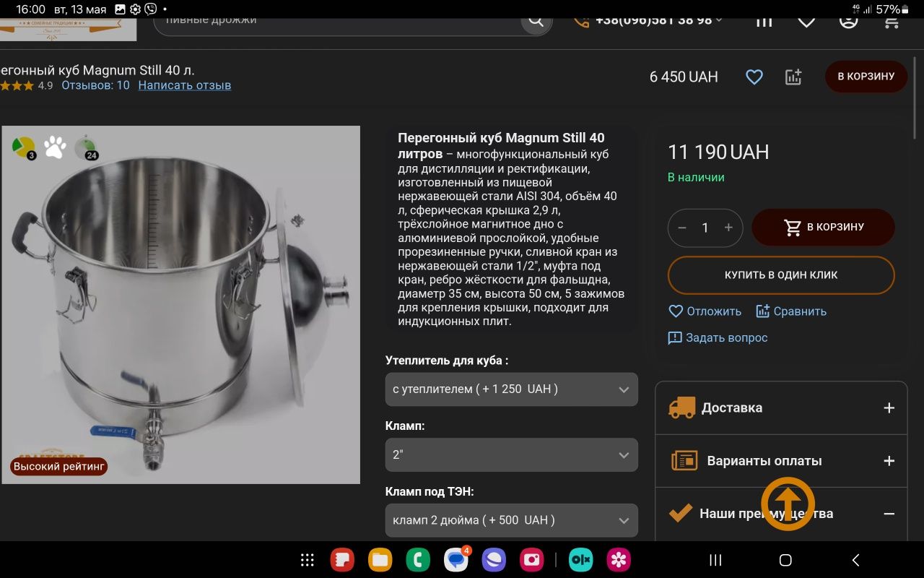Click the quantity field showing 1
Screen dimensions: 924x578
point(705,228)
